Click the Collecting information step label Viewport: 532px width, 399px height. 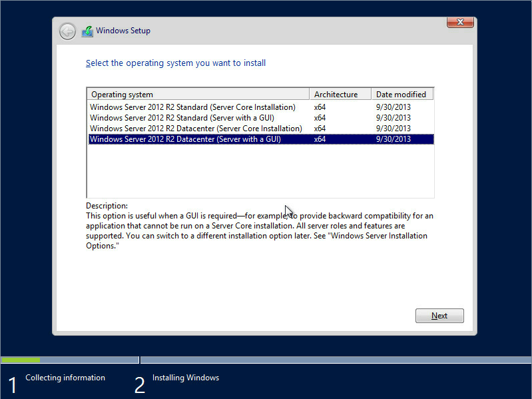tap(65, 378)
